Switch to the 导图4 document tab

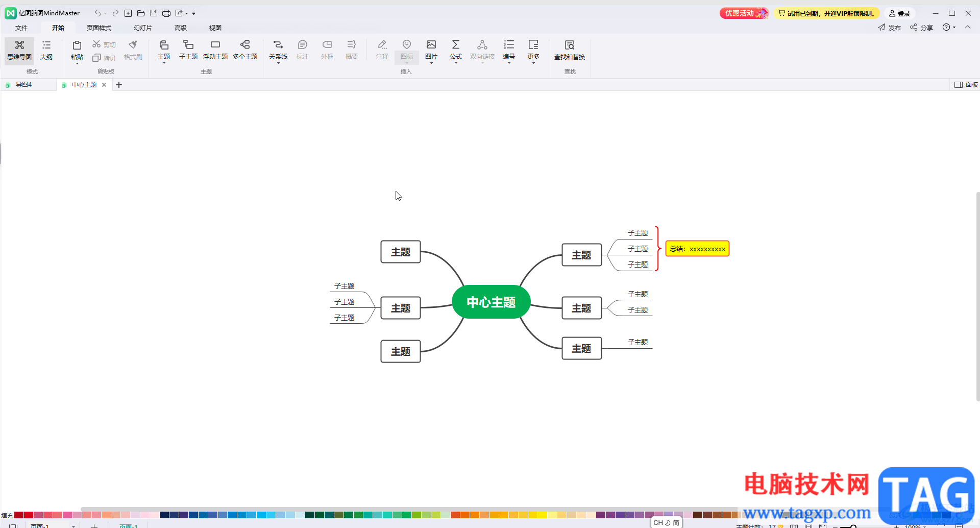pyautogui.click(x=28, y=85)
